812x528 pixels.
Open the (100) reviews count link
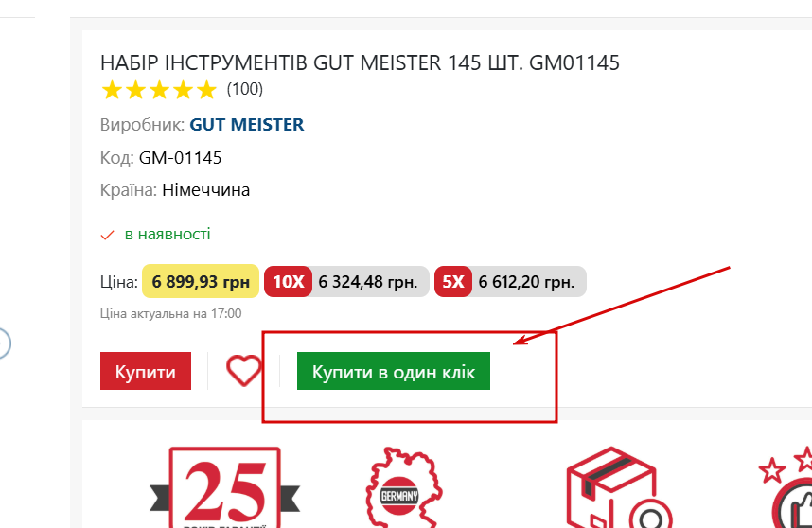245,90
